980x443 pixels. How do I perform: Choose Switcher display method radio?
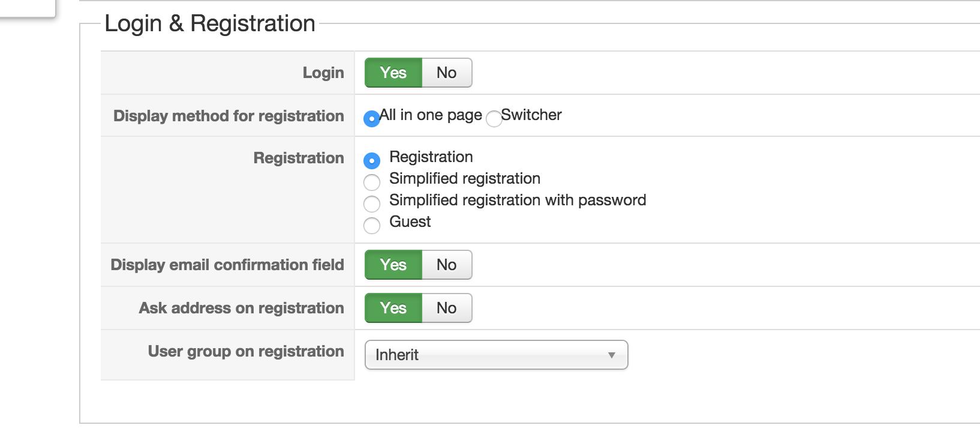[x=494, y=119]
